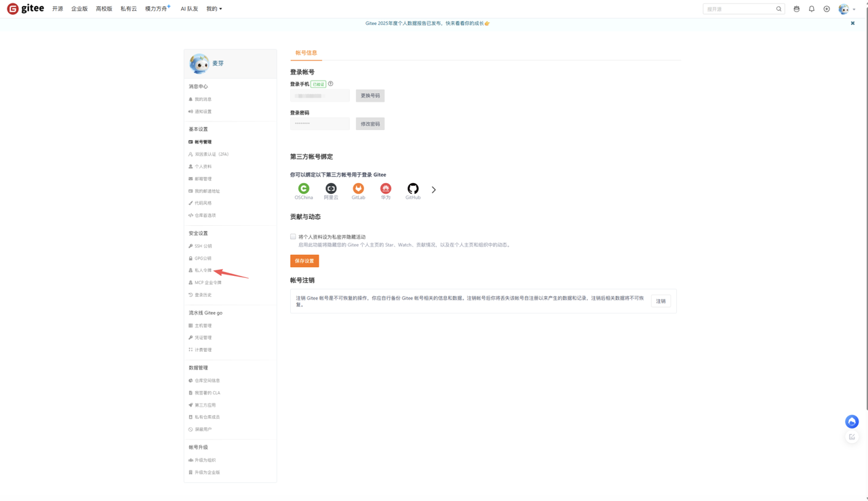The image size is (868, 501).
Task: Open the 我的 dropdown menu
Action: click(214, 9)
